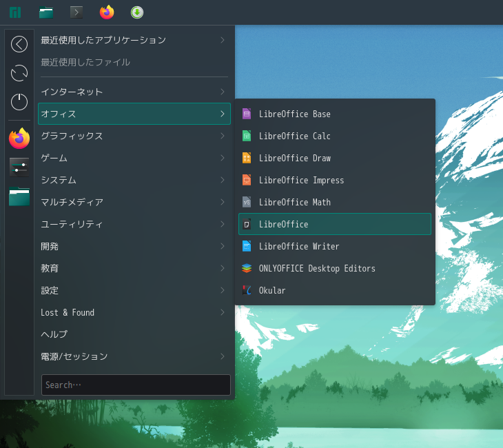Image resolution: width=503 pixels, height=448 pixels.
Task: Expand the システム submenu chevron
Action: coord(223,180)
